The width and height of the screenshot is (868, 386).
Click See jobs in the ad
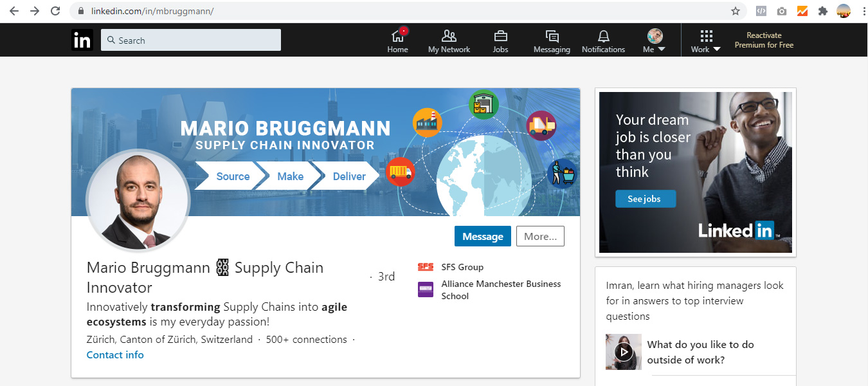[646, 199]
